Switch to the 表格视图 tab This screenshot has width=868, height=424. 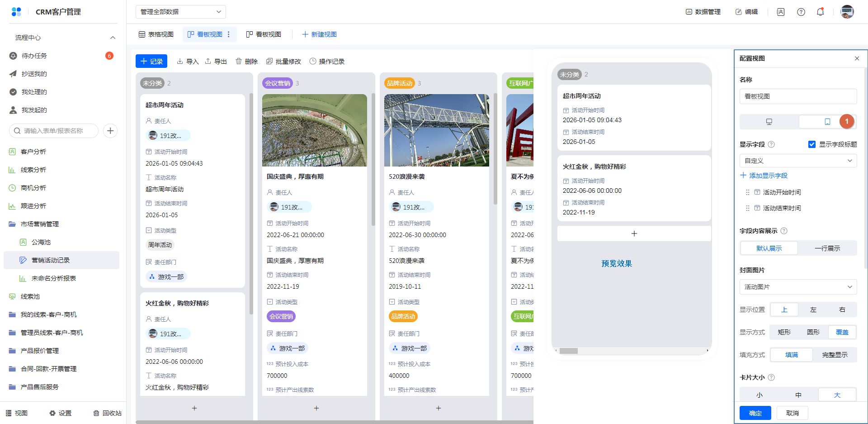pos(156,34)
